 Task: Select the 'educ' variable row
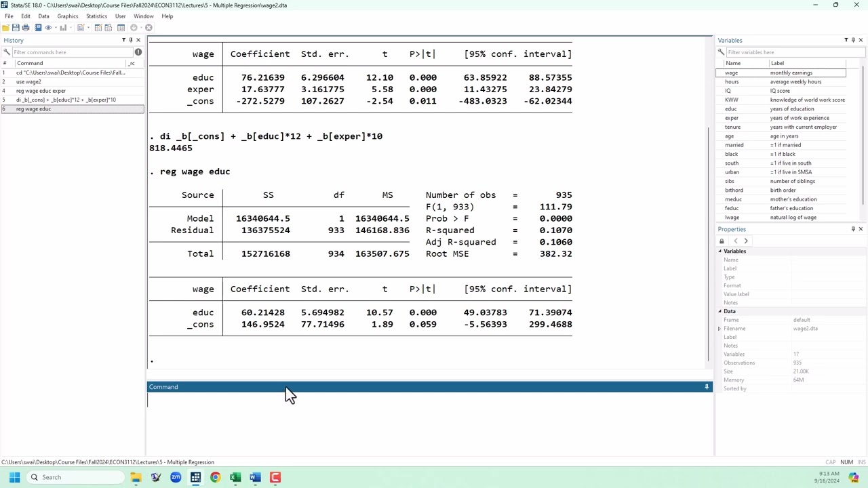pyautogui.click(x=781, y=108)
